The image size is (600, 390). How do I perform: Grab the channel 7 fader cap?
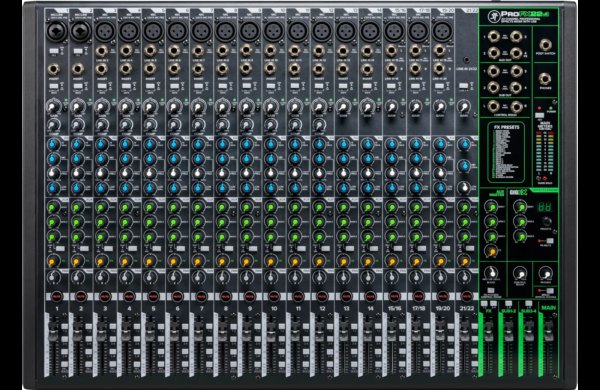point(198,331)
